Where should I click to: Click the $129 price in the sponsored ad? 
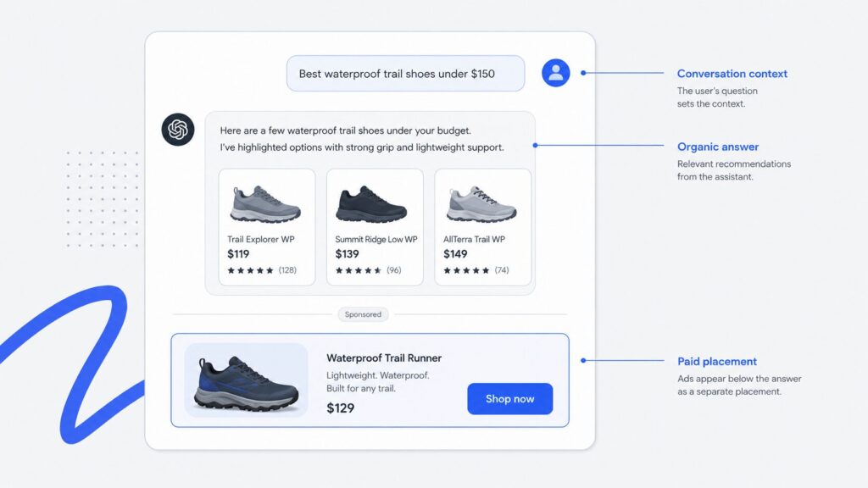pos(341,408)
